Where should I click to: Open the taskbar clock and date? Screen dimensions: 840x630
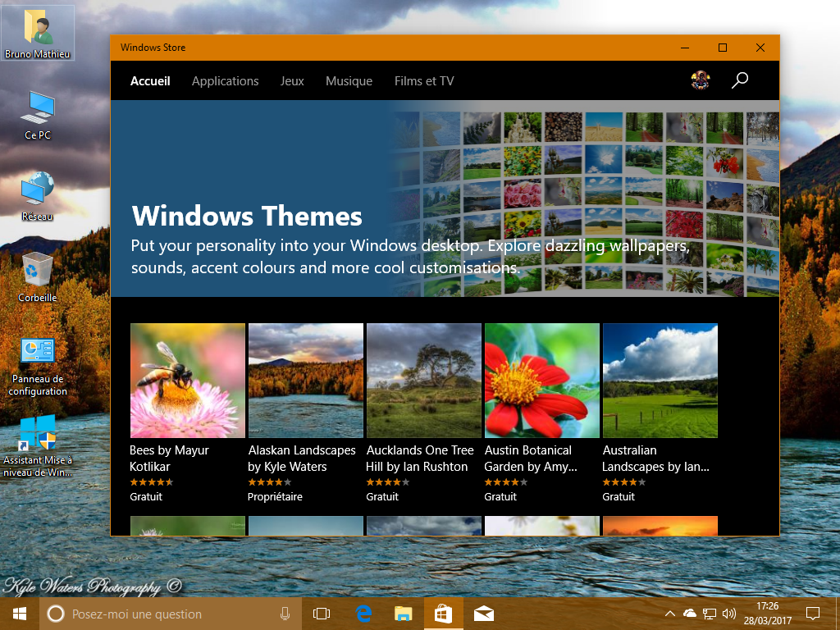tap(768, 614)
